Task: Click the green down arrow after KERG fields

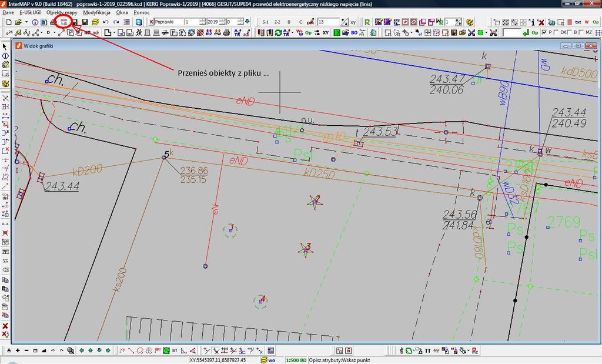Action: (x=248, y=22)
